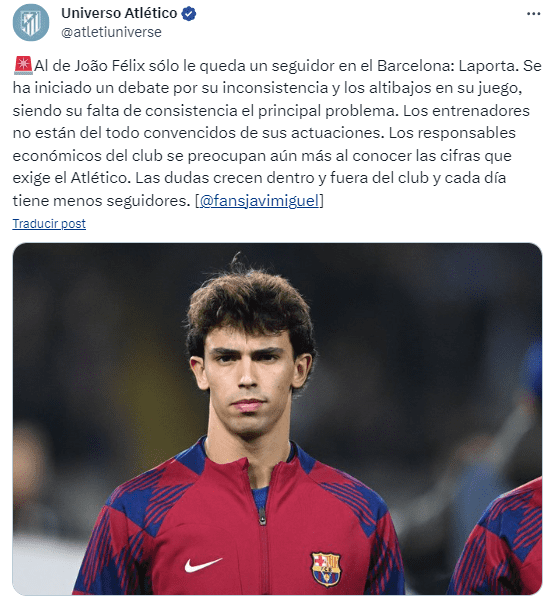
Task: Click the blue verified badge
Action: click(x=189, y=14)
